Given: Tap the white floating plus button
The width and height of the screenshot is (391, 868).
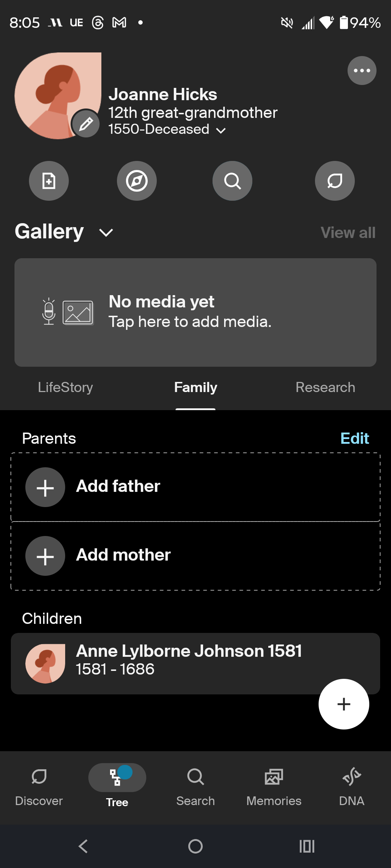Looking at the screenshot, I should [x=344, y=704].
